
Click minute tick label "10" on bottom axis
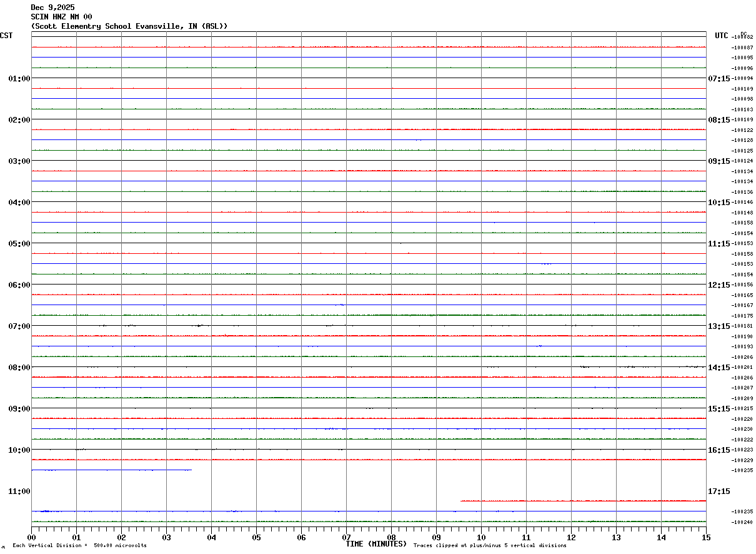click(x=481, y=538)
